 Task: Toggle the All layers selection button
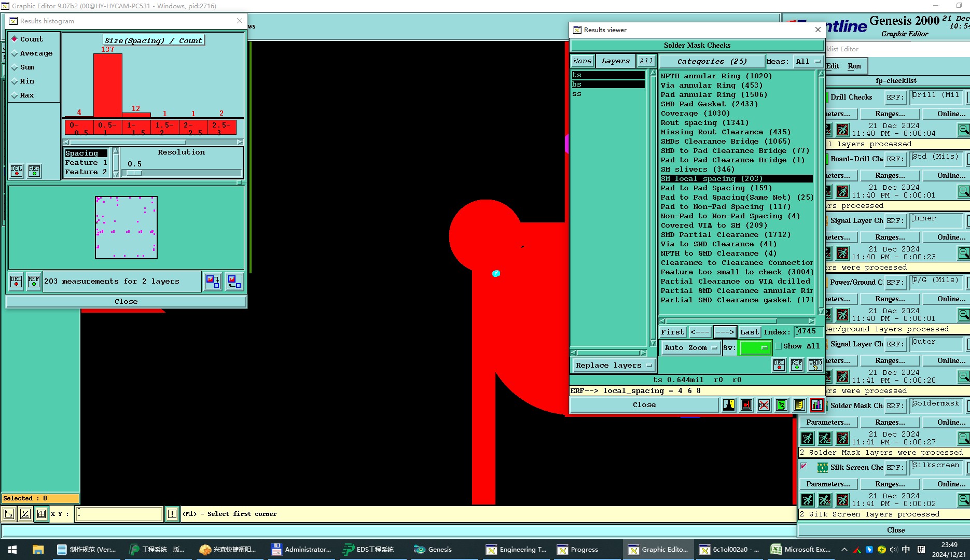(646, 61)
